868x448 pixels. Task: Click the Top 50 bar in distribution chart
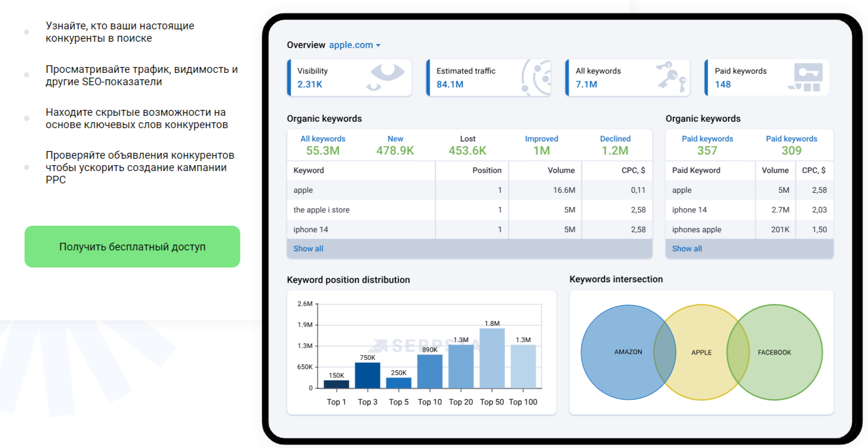click(x=492, y=358)
